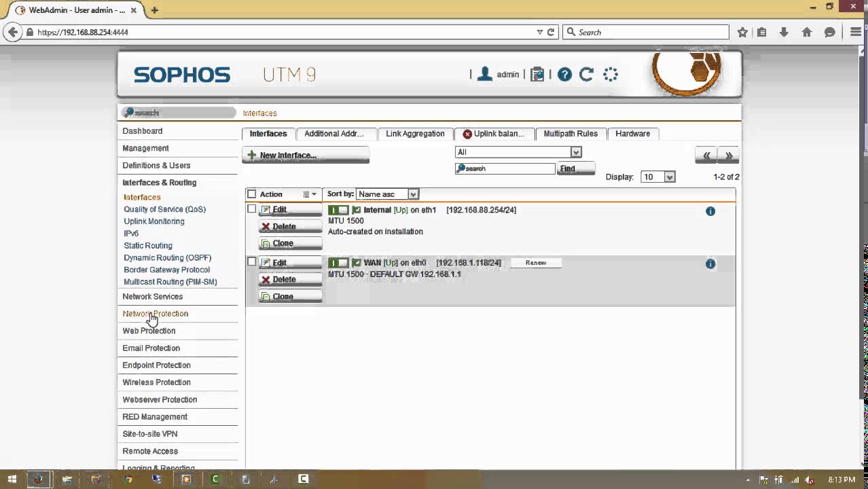Bookmark this page with star icon
Image resolution: width=868 pixels, height=489 pixels.
pyautogui.click(x=742, y=32)
